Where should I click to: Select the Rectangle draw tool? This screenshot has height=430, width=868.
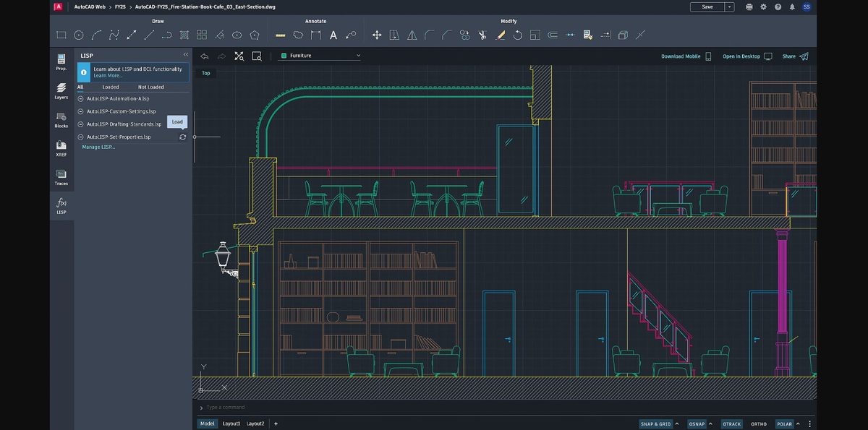61,35
